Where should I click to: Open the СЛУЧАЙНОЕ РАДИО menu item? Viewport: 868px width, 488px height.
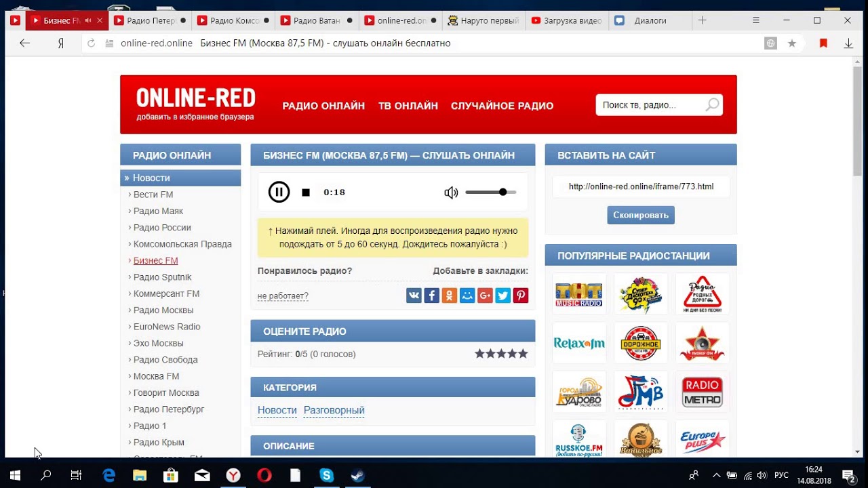click(x=502, y=106)
